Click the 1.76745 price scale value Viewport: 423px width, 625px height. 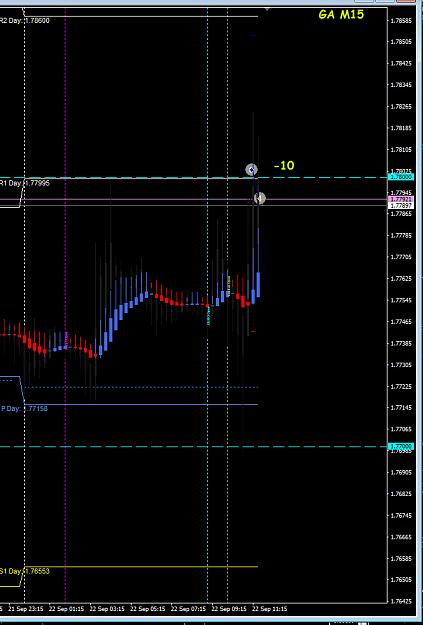pyautogui.click(x=401, y=515)
